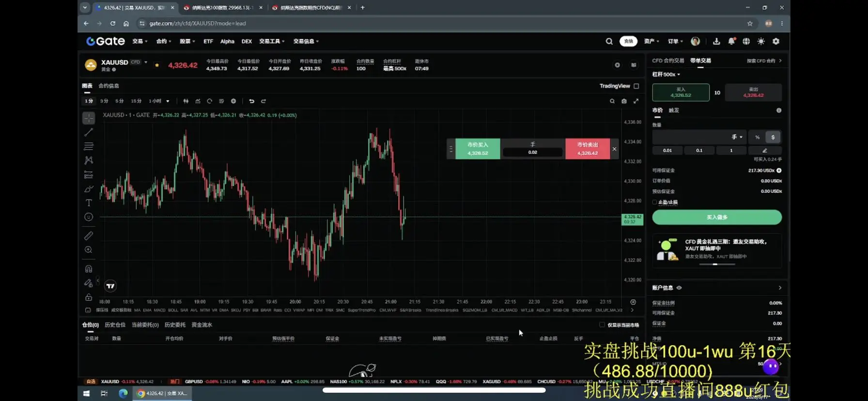Enable the 止盈/止损 checkbox

coord(654,202)
